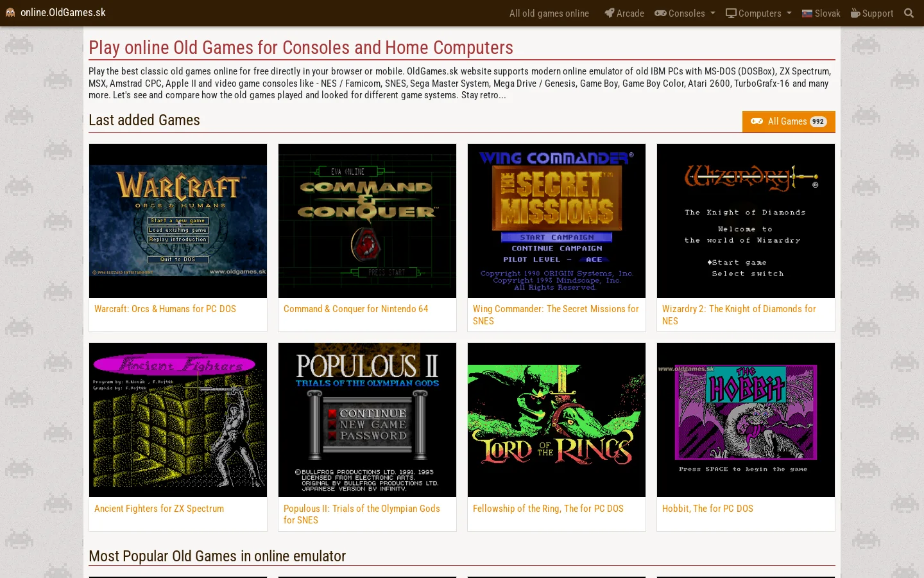This screenshot has width=924, height=578.
Task: Click gamepad icon in All Games button
Action: click(757, 121)
